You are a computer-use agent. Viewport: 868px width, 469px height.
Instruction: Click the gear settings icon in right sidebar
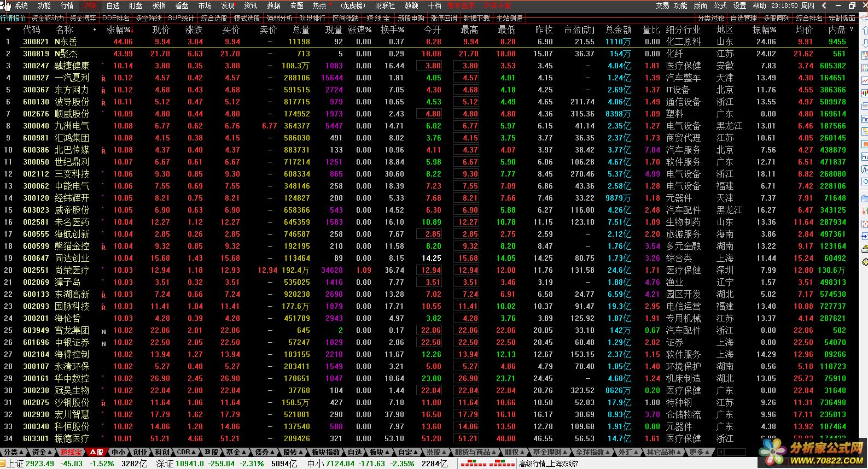[x=865, y=262]
